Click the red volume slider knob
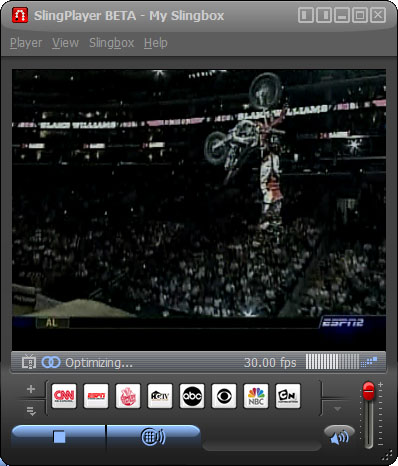 pos(369,391)
